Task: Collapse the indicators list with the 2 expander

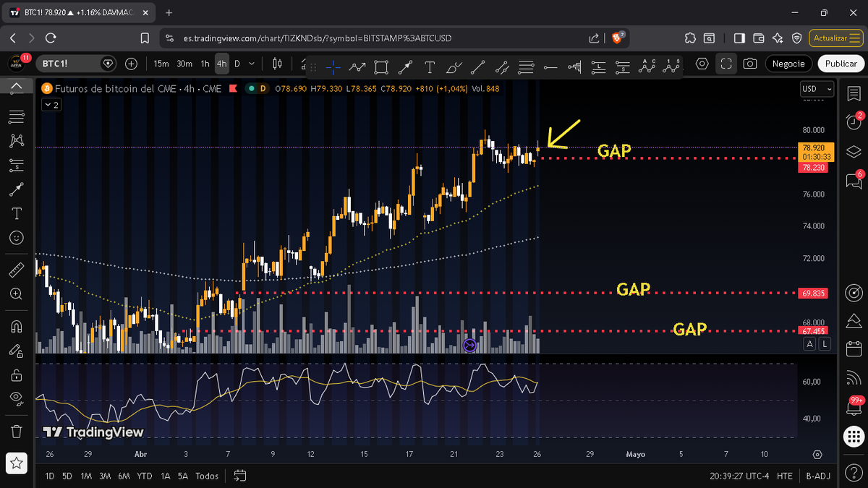Action: pos(51,104)
